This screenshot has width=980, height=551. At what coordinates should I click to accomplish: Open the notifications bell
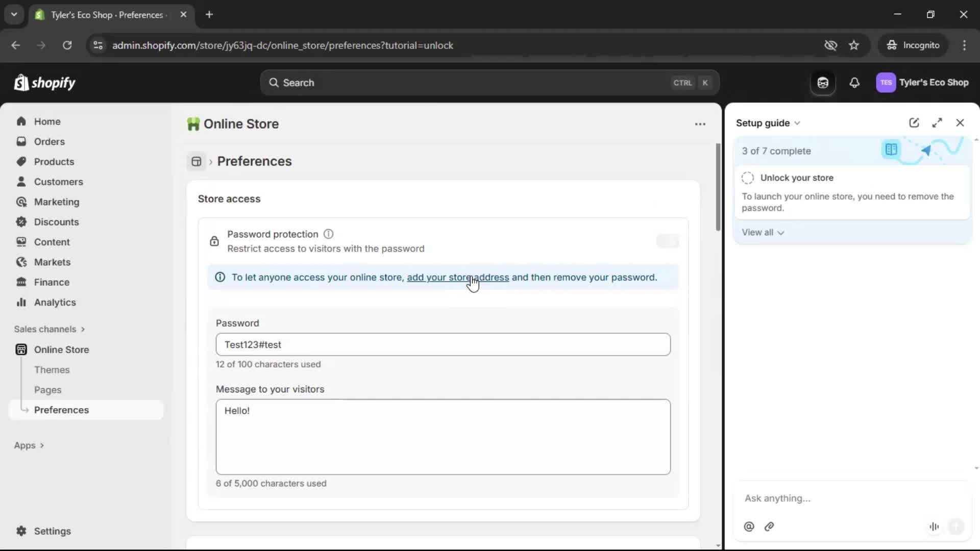(855, 83)
